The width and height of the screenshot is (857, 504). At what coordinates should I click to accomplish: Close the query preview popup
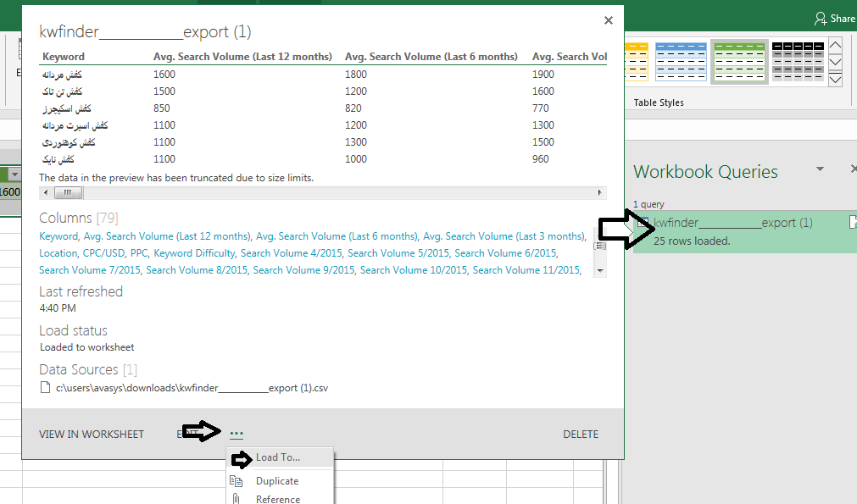click(x=609, y=20)
